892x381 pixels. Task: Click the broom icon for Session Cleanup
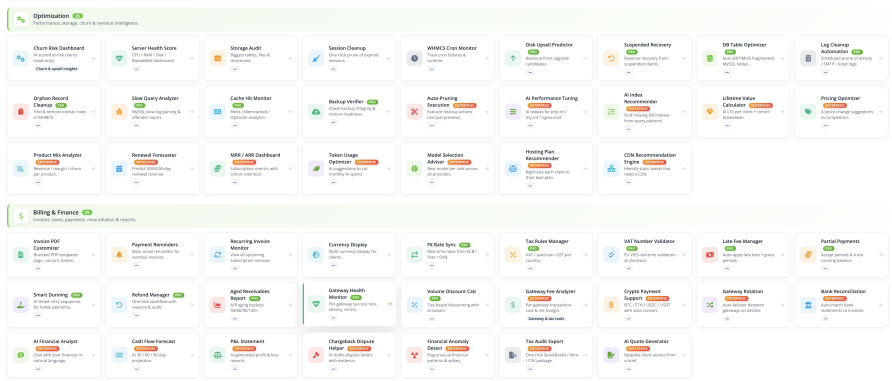point(316,58)
